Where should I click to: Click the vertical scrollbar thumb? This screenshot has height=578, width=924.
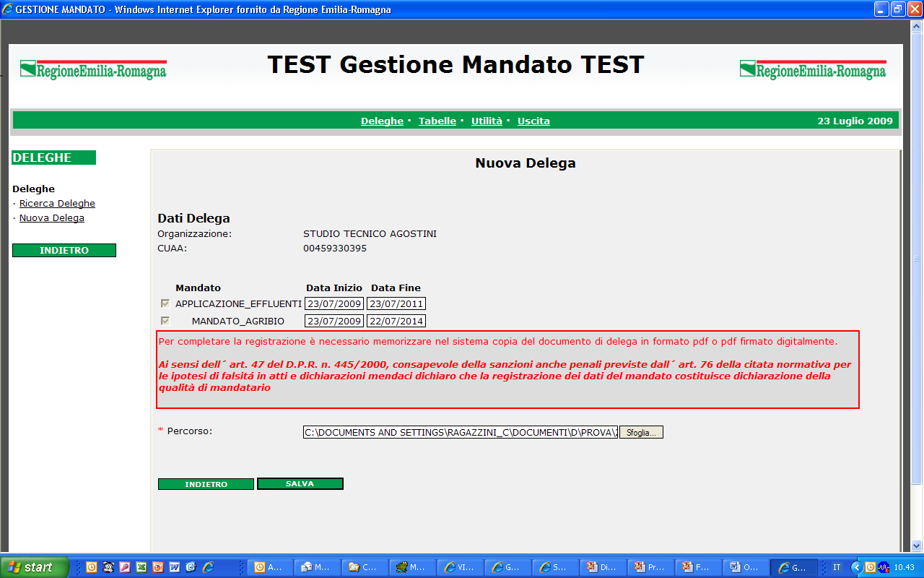tap(917, 257)
